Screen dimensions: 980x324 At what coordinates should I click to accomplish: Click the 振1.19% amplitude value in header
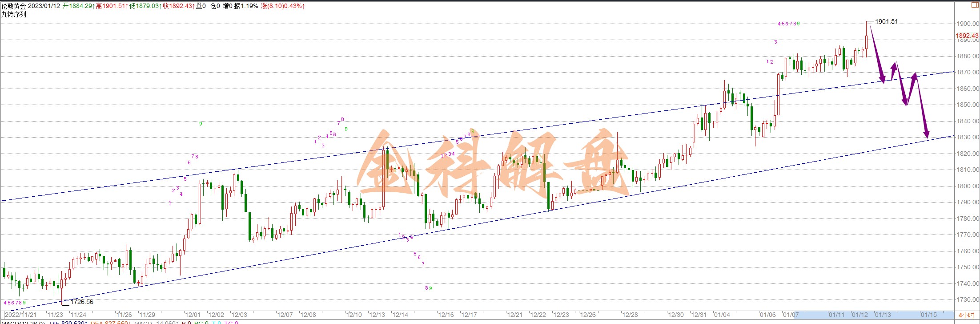click(246, 6)
